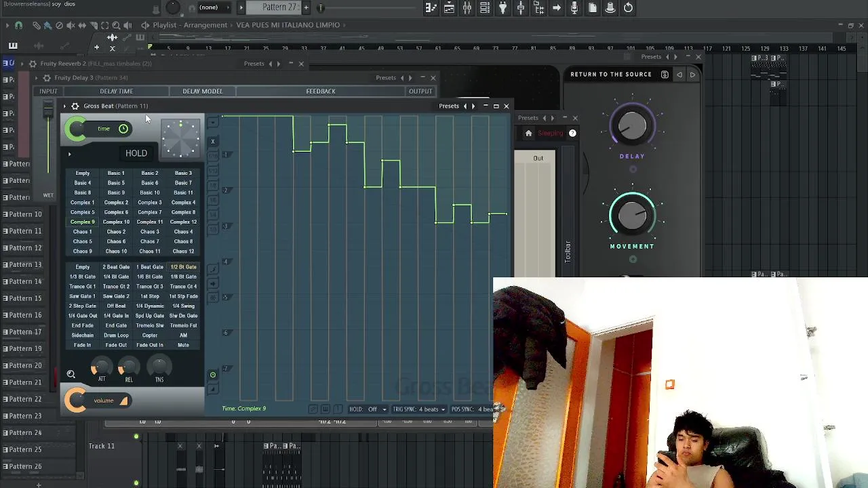Click the save icon in Return to the Source
This screenshot has width=868, height=488.
click(665, 75)
